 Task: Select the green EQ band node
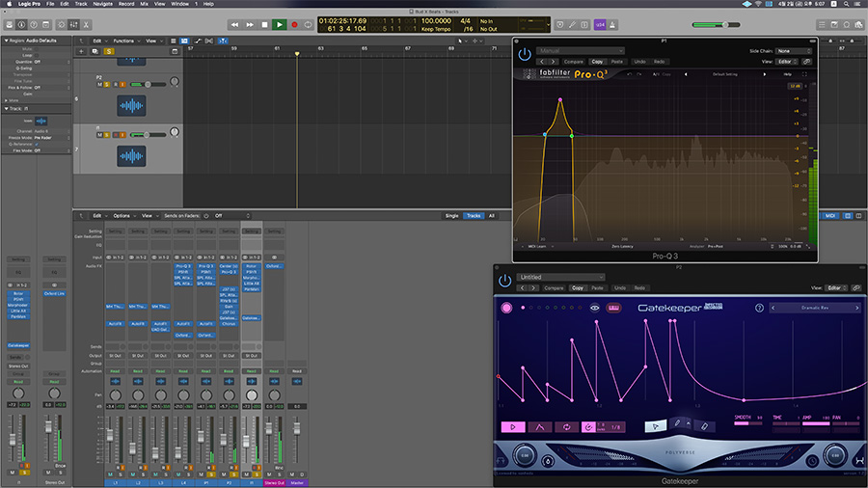click(x=572, y=136)
